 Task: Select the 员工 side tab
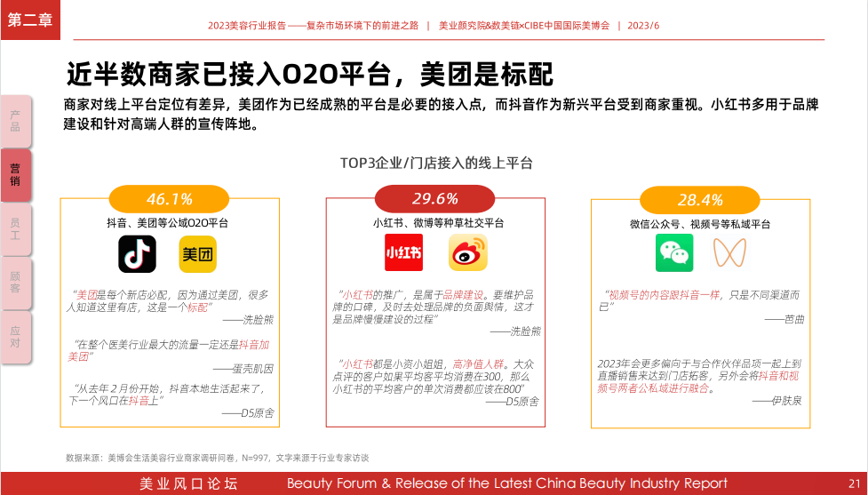point(15,228)
